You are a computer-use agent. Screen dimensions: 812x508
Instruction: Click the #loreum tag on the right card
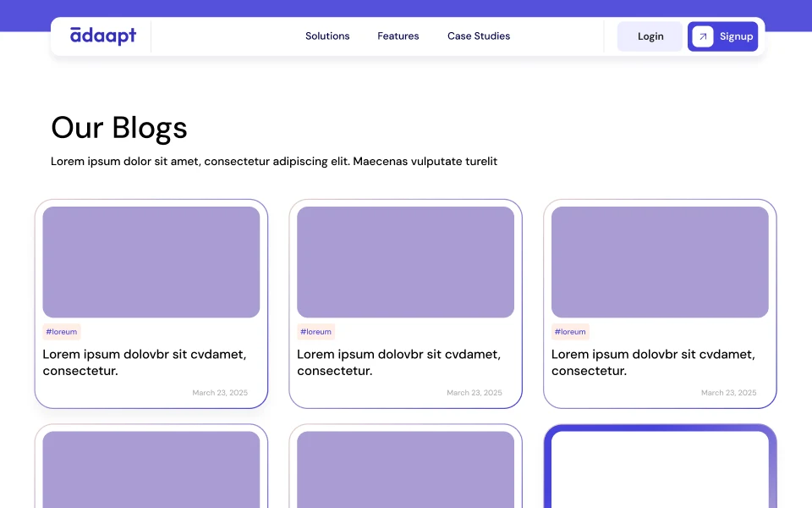(x=570, y=332)
